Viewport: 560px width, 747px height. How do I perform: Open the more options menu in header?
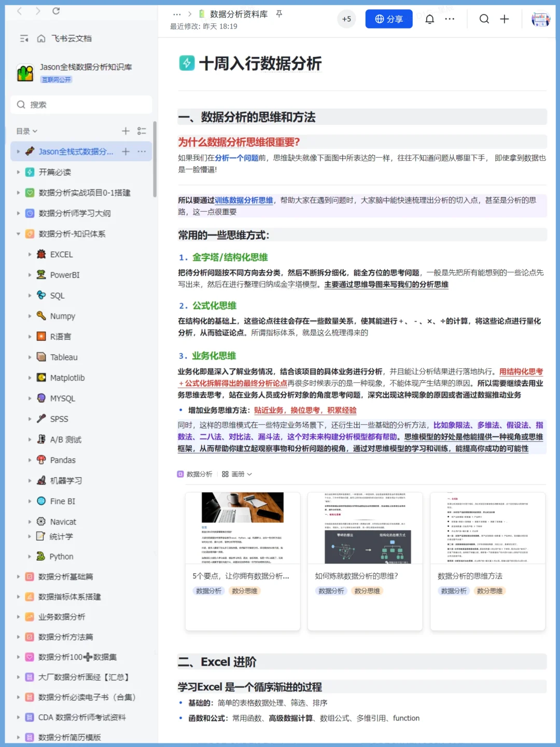(450, 19)
